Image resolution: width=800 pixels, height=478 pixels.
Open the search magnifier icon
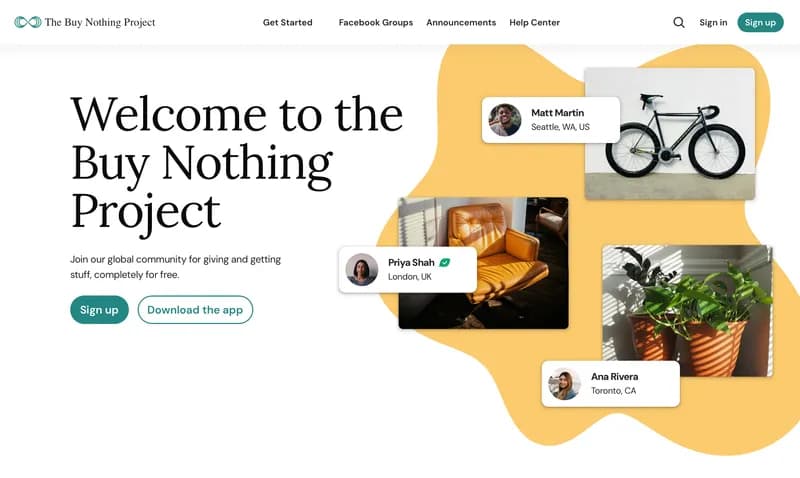(679, 22)
